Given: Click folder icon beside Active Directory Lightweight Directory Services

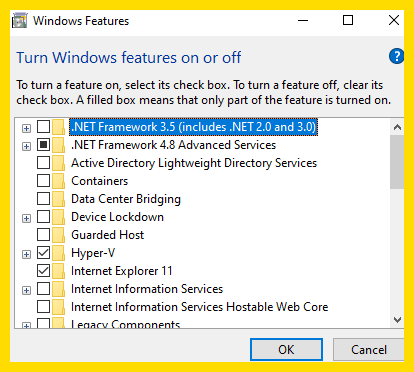Looking at the screenshot, I should pyautogui.click(x=58, y=163).
